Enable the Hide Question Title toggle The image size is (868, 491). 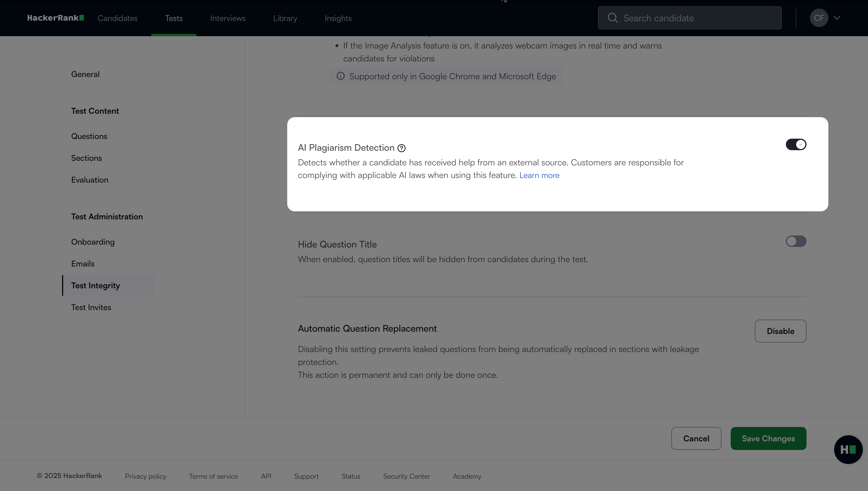(796, 241)
